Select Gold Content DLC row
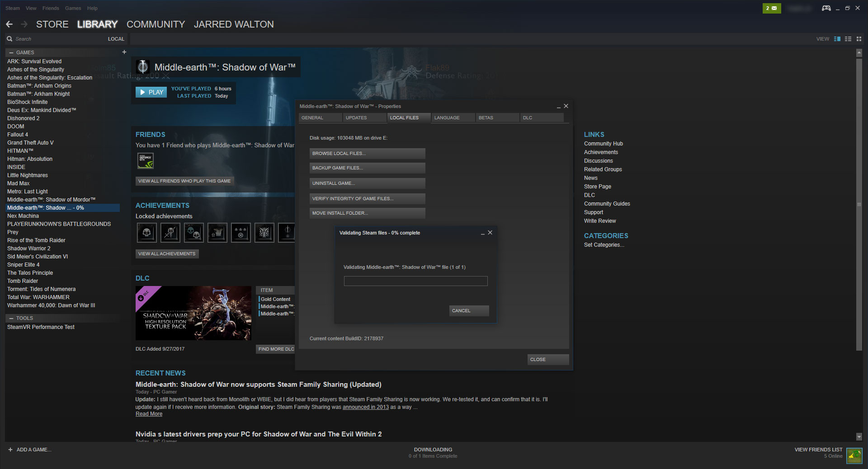 [x=276, y=299]
